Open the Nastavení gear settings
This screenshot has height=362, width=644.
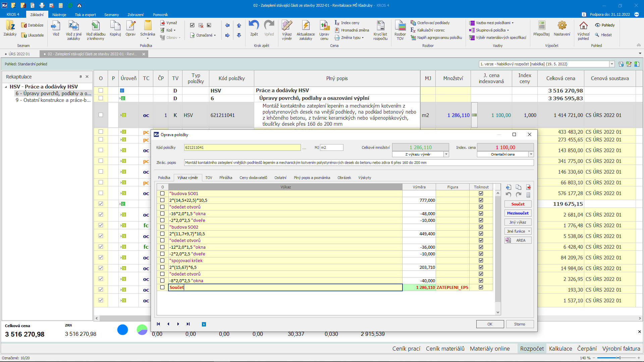point(562,26)
